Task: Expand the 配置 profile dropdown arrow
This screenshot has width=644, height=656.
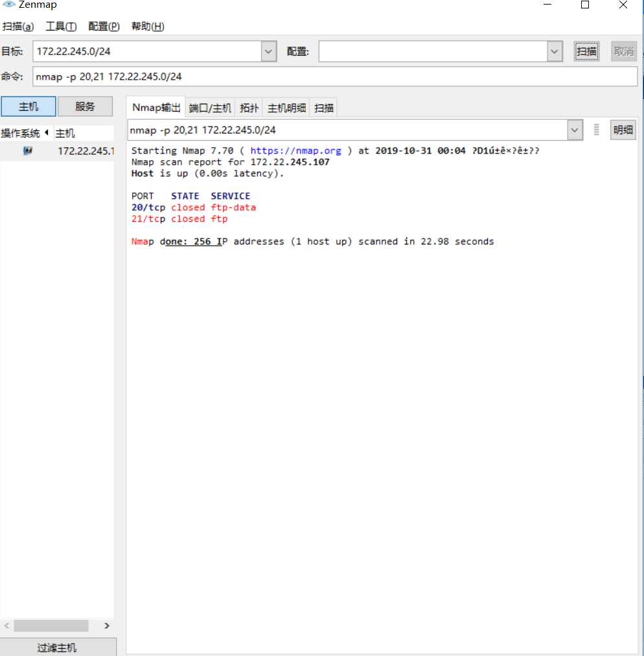Action: [555, 51]
